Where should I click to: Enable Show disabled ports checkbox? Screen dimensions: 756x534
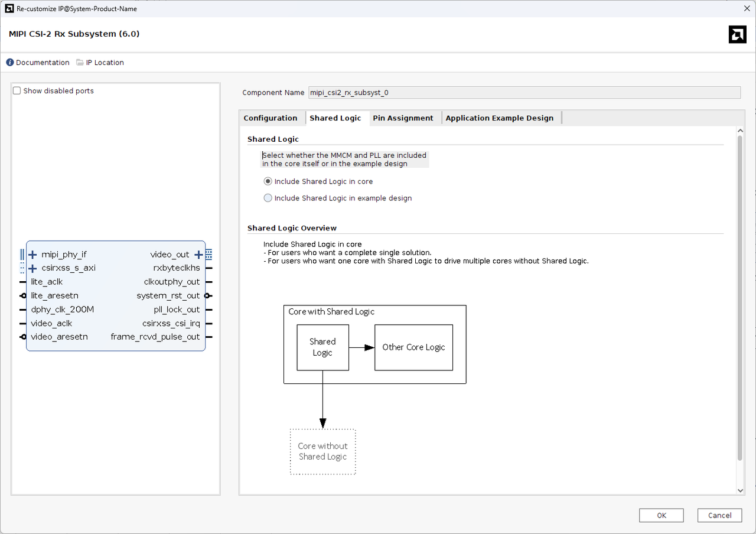(x=17, y=91)
